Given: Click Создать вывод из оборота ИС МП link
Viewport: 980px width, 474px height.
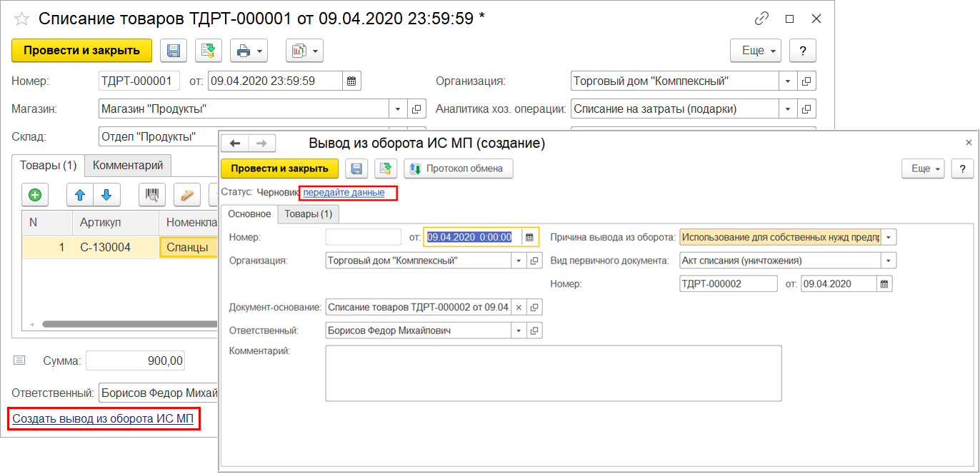Looking at the screenshot, I should pyautogui.click(x=103, y=419).
